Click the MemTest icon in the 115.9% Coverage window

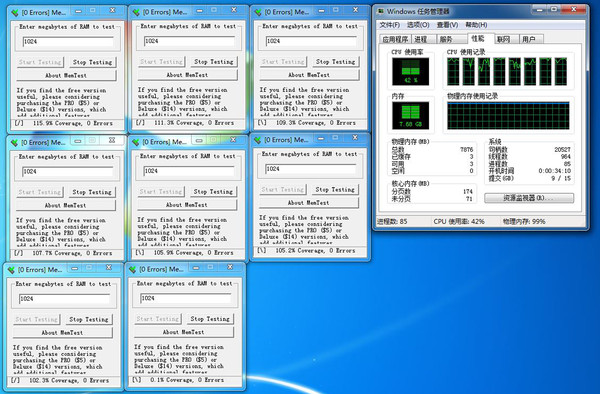[15, 13]
